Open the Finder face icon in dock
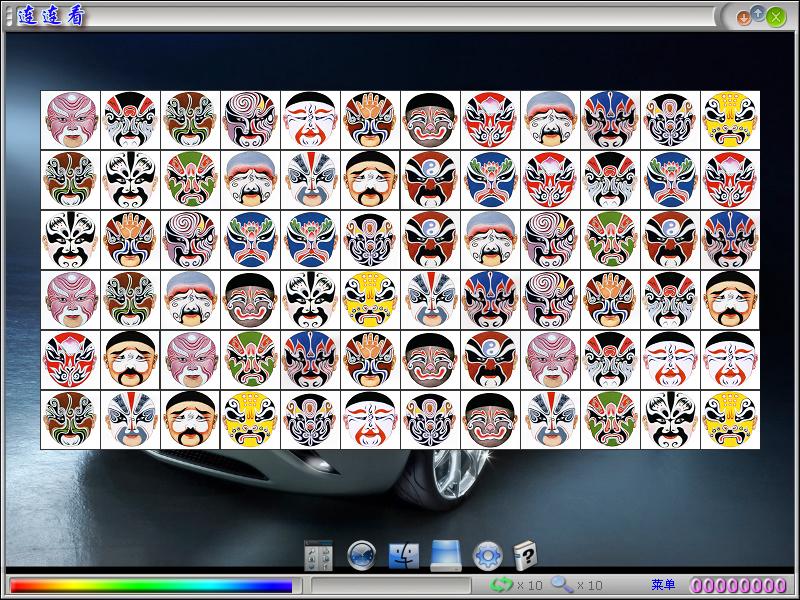The image size is (800, 600). (x=404, y=555)
